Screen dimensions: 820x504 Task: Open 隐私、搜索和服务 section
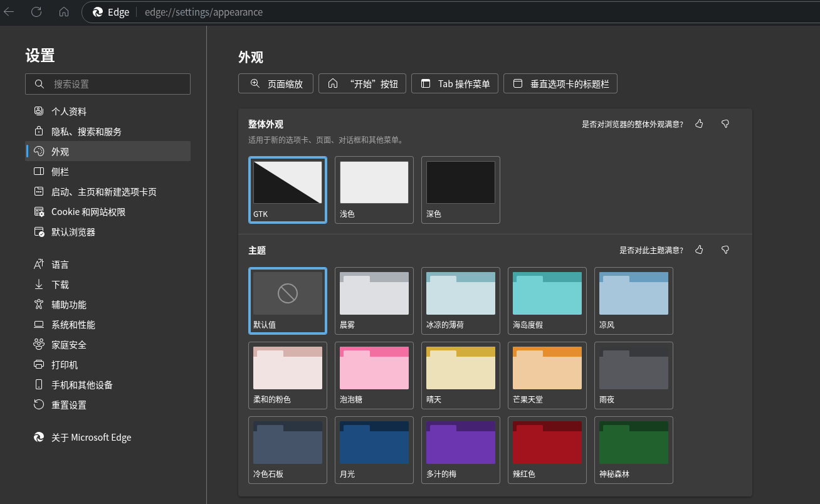point(108,132)
